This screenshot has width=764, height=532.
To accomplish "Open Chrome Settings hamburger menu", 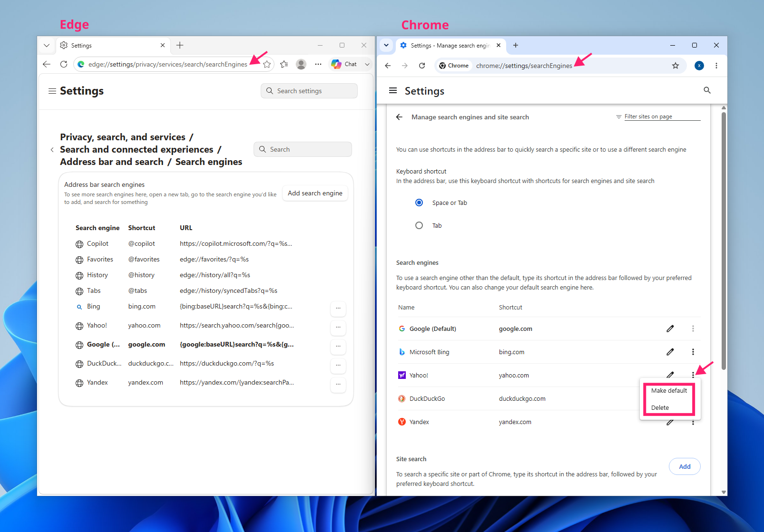I will click(x=393, y=90).
